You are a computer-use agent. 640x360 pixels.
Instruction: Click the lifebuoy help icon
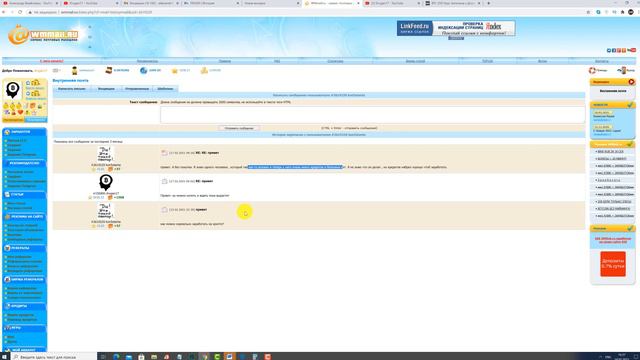click(x=592, y=71)
